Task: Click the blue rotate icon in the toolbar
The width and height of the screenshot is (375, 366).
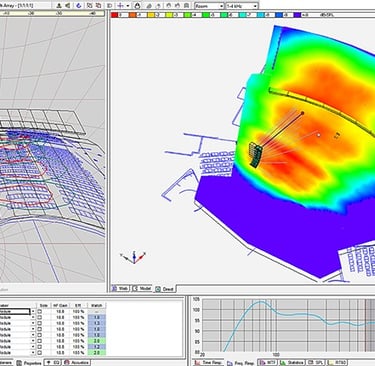Action: pos(79,5)
